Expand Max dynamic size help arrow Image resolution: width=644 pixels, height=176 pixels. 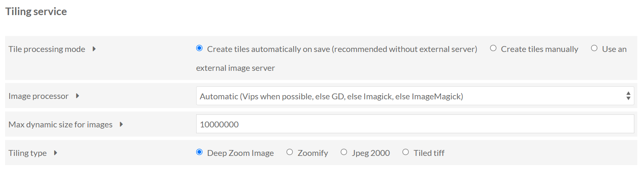(x=121, y=124)
